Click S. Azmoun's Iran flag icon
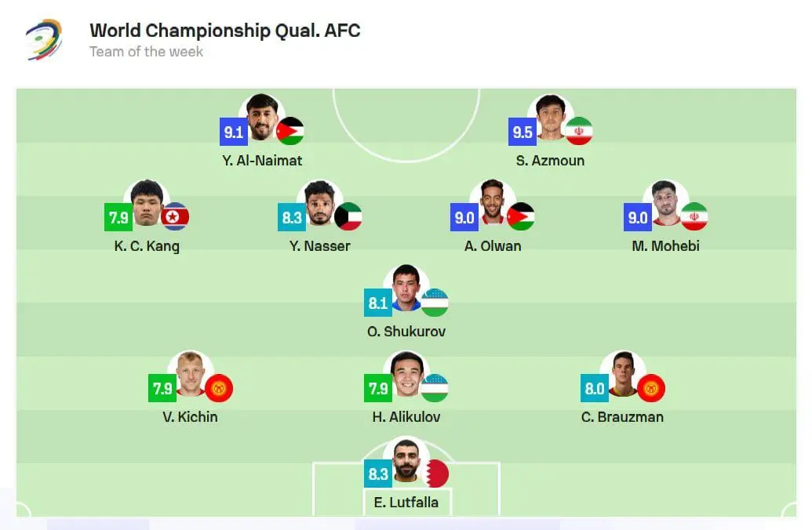Screen dimensions: 812x530 pos(578,131)
